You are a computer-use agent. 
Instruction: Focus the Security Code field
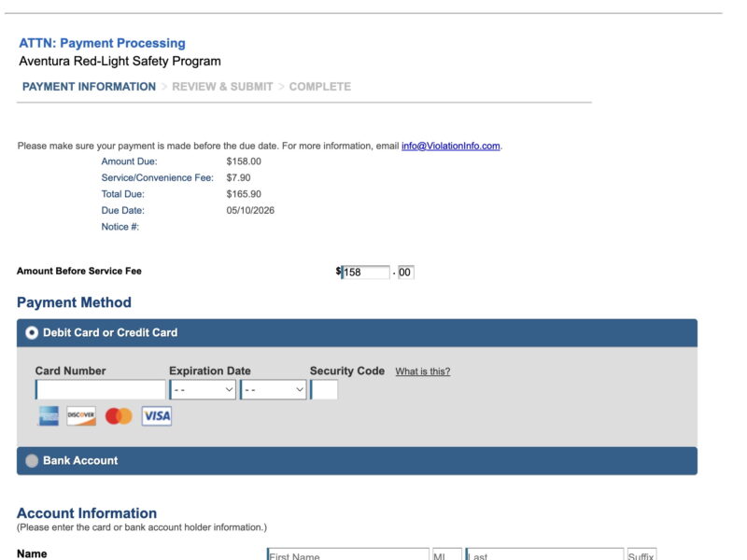(324, 389)
